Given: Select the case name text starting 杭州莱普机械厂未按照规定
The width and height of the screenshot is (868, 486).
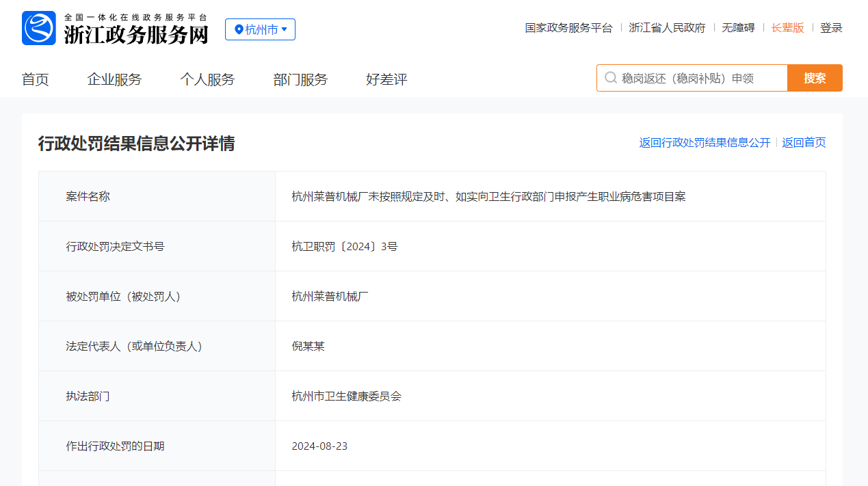Looking at the screenshot, I should (488, 196).
